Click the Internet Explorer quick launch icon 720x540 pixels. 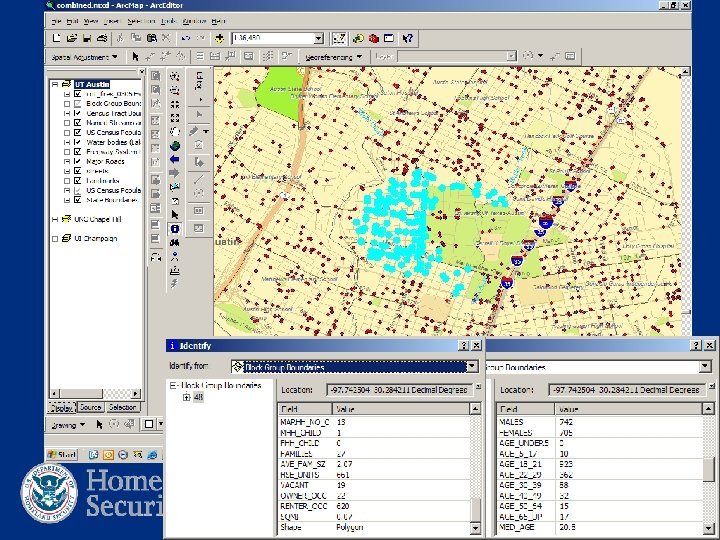pyautogui.click(x=152, y=455)
